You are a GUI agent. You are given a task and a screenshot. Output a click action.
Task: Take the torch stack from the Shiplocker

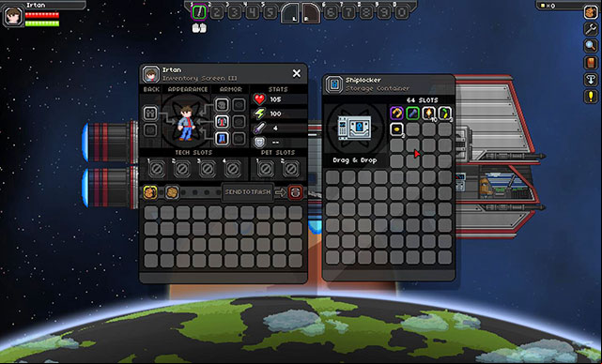point(429,114)
